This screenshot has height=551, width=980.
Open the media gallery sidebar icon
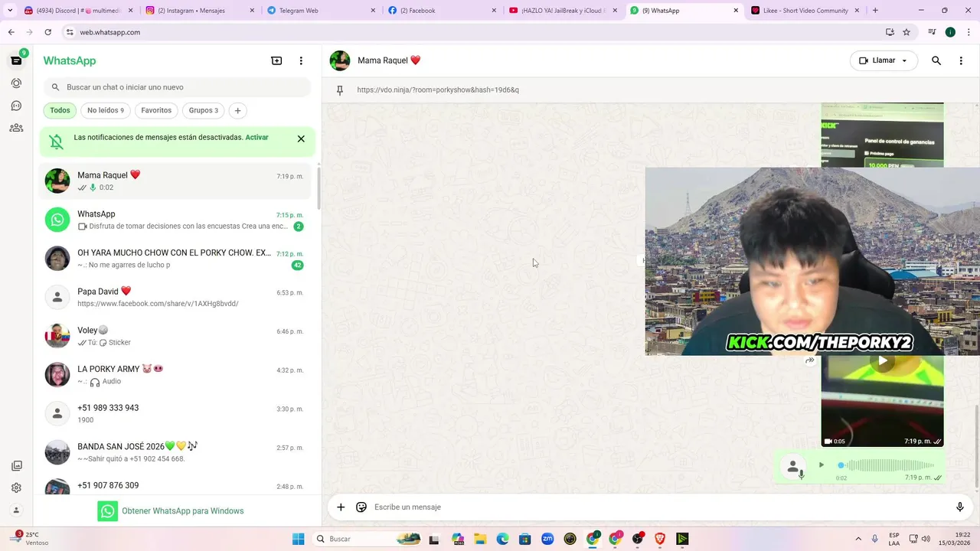16,466
